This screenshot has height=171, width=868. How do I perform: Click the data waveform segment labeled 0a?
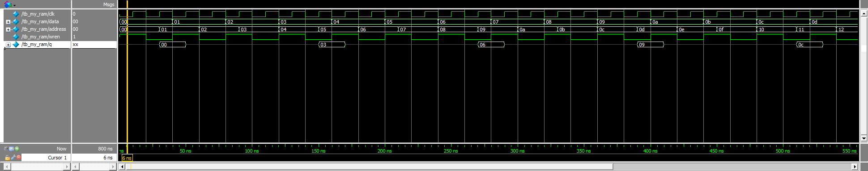point(677,21)
